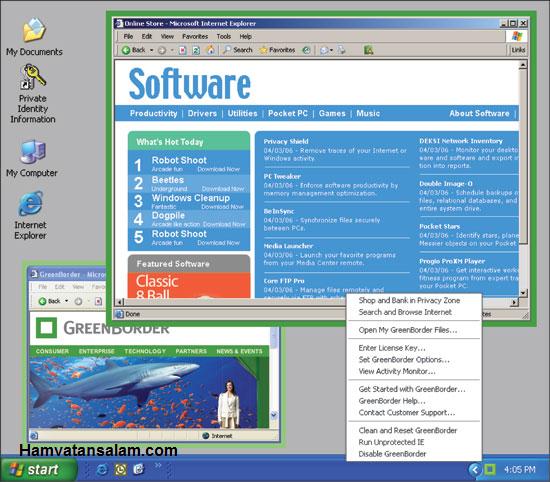Click the Productivity category link
The height and width of the screenshot is (482, 550).
click(x=154, y=113)
